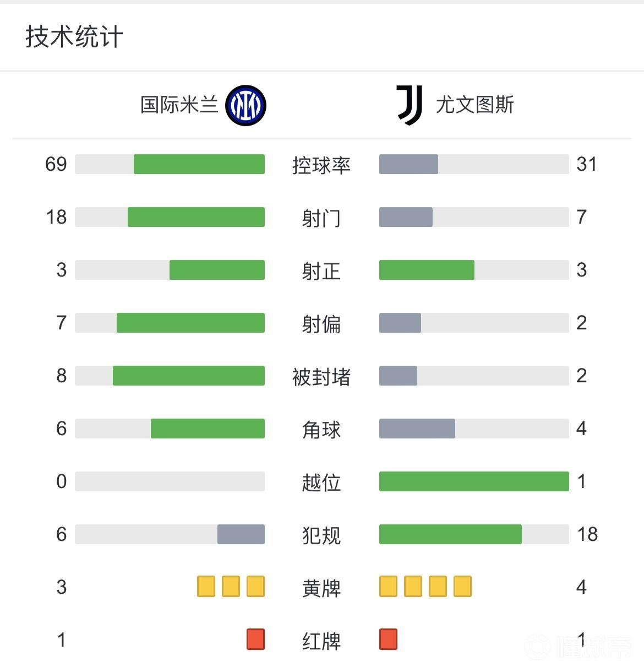Select the 控球率 stat label

tap(321, 165)
